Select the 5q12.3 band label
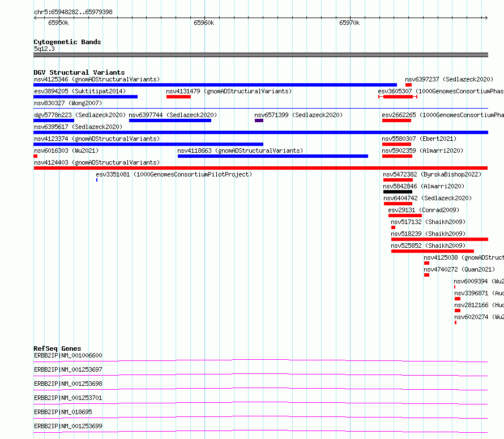Viewport: 504px width, 439px height. coord(44,49)
